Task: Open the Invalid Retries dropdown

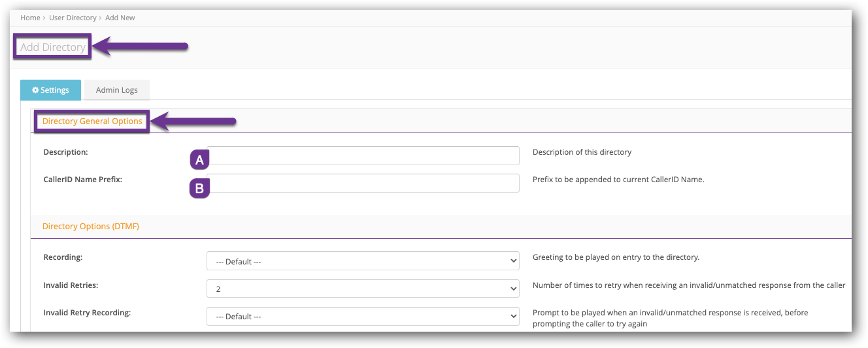Action: click(x=363, y=289)
